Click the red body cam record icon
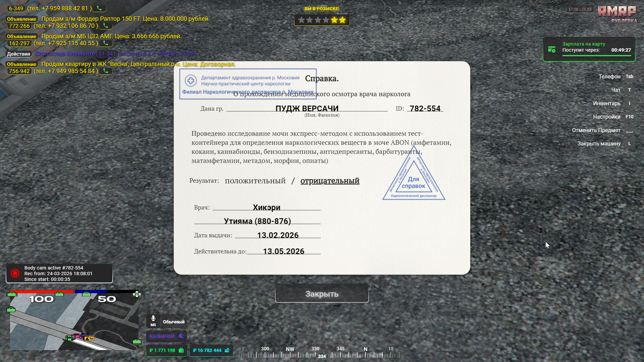This screenshot has height=362, width=644. coord(15,273)
